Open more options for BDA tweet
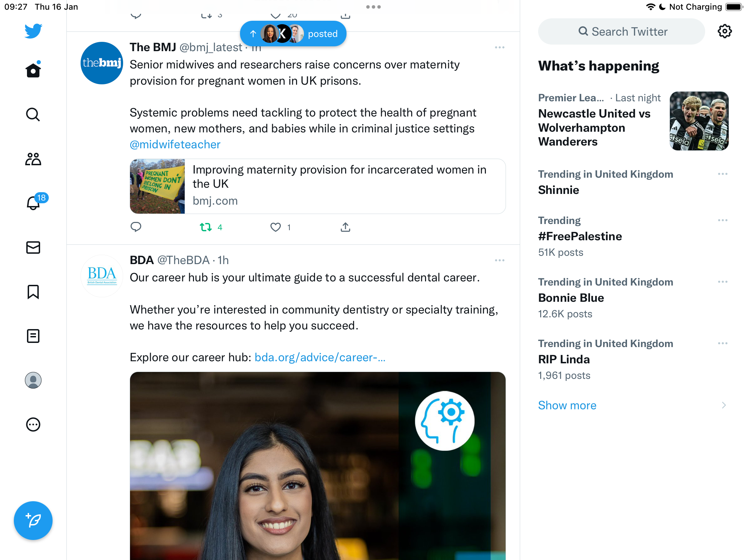 [500, 260]
